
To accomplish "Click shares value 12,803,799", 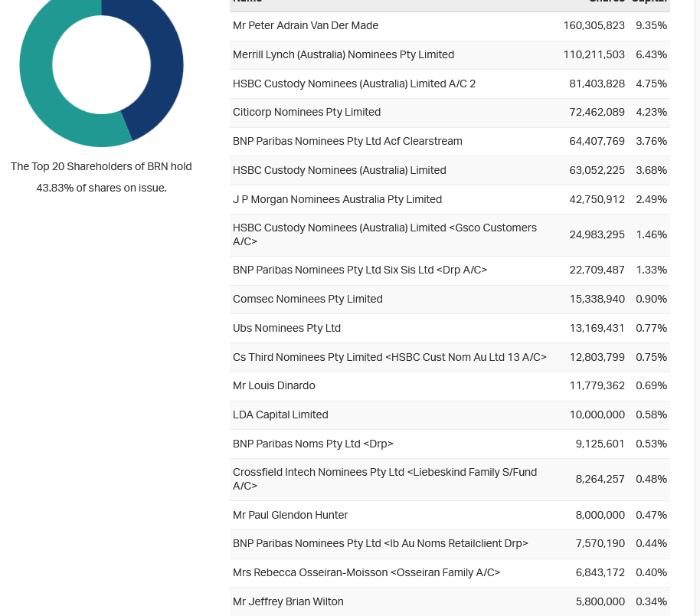I will click(x=597, y=357).
